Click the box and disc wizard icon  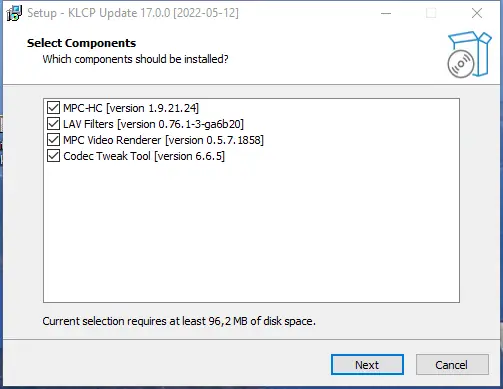(x=469, y=55)
